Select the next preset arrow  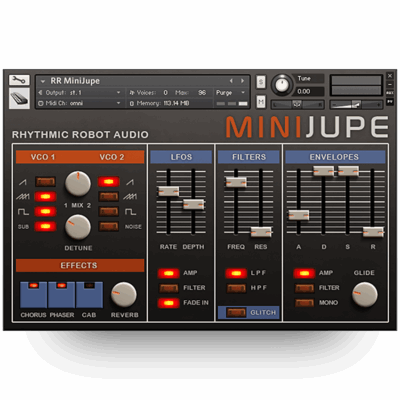click(x=242, y=81)
